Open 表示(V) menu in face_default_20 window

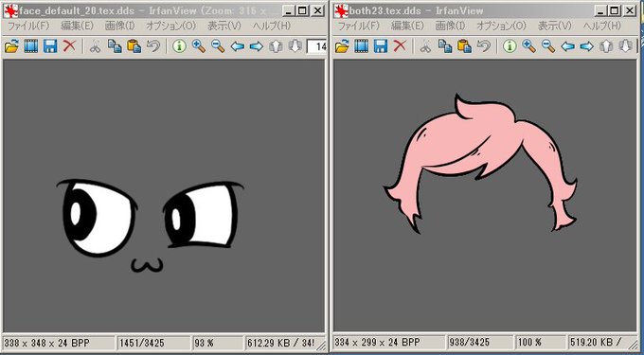point(224,26)
